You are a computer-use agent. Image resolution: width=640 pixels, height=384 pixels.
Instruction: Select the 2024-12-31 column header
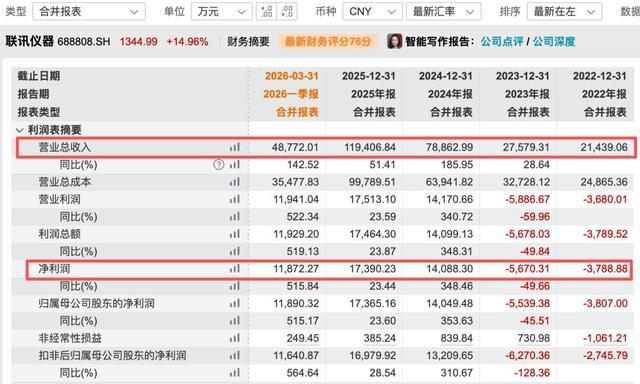[446, 76]
